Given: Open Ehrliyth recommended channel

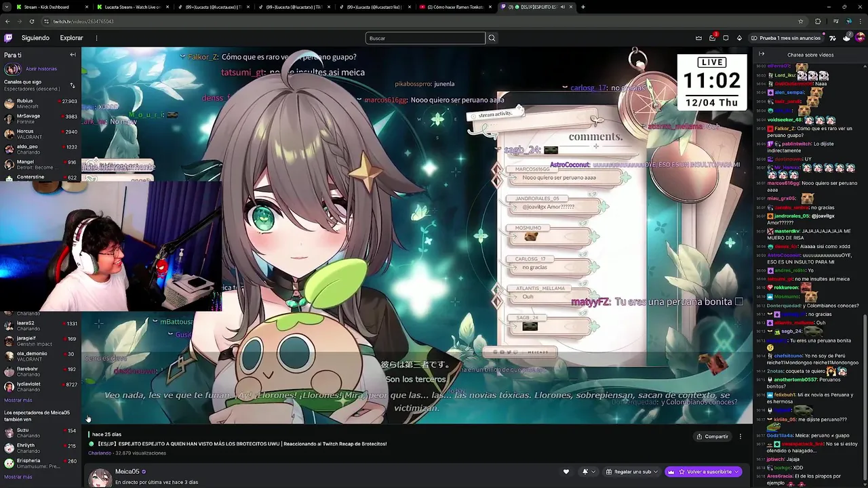Looking at the screenshot, I should (x=41, y=448).
